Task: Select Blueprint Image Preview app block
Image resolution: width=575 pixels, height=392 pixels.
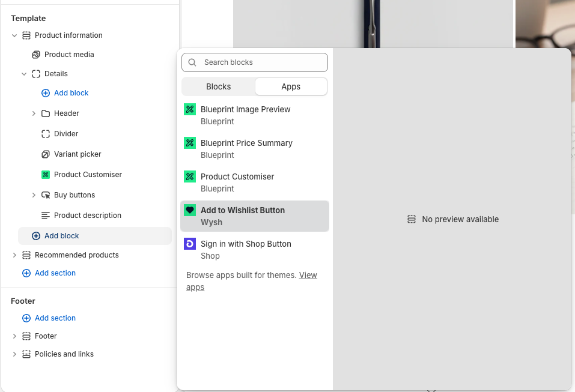Action: [x=255, y=115]
